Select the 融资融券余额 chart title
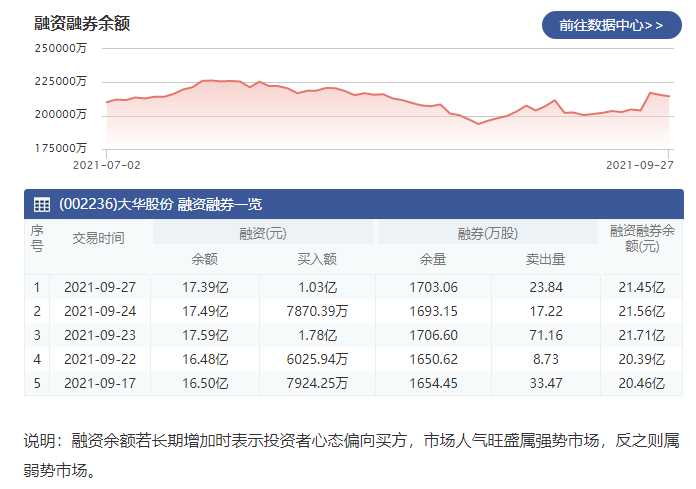The width and height of the screenshot is (696, 489). 82,23
